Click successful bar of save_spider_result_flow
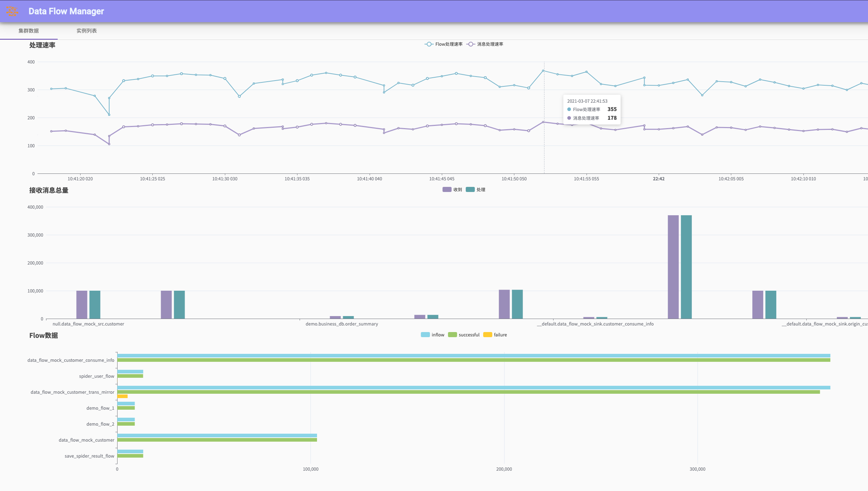Screen dimensions: 868x491 pyautogui.click(x=130, y=456)
